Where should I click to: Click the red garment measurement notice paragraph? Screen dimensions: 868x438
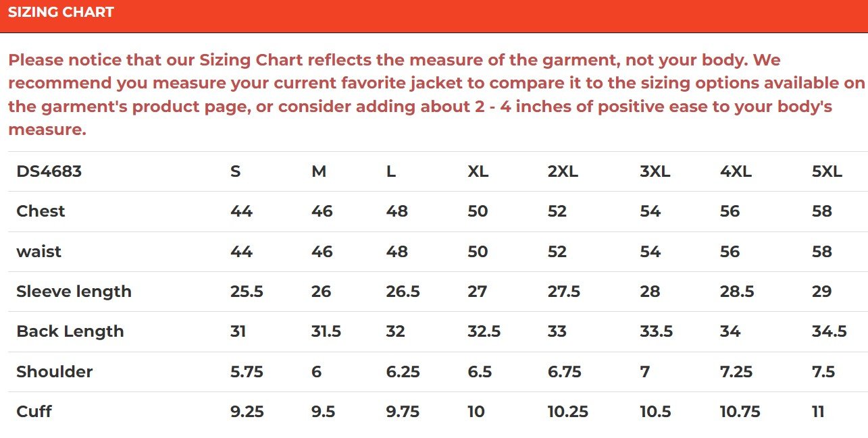432,94
